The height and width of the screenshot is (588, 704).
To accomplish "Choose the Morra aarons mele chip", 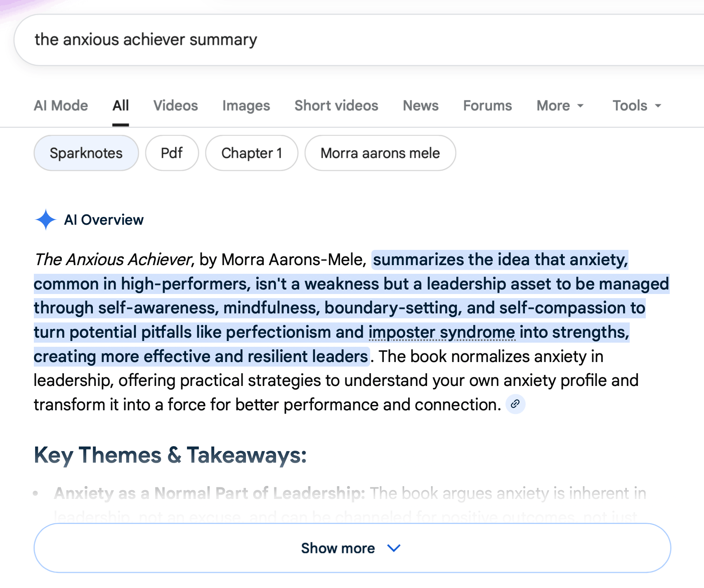I will click(380, 153).
